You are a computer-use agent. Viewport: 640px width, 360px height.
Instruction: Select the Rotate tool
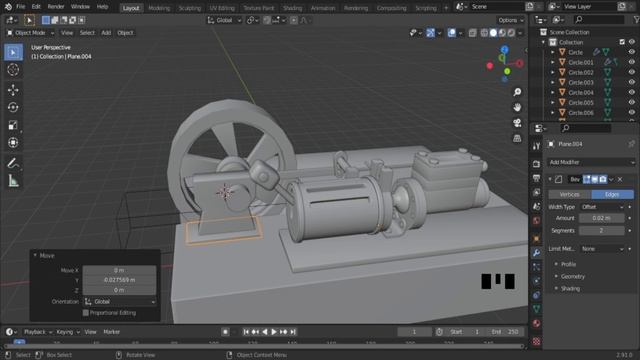tap(13, 107)
